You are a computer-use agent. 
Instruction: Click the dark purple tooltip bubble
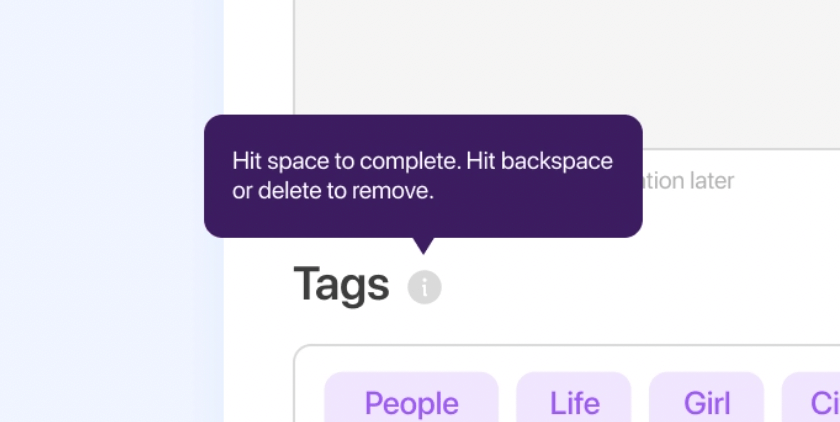423,176
